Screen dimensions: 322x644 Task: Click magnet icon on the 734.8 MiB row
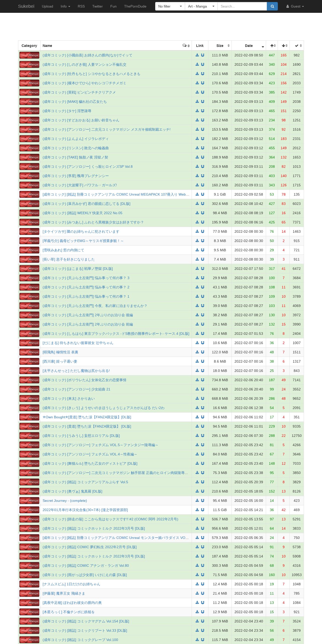[x=203, y=380]
